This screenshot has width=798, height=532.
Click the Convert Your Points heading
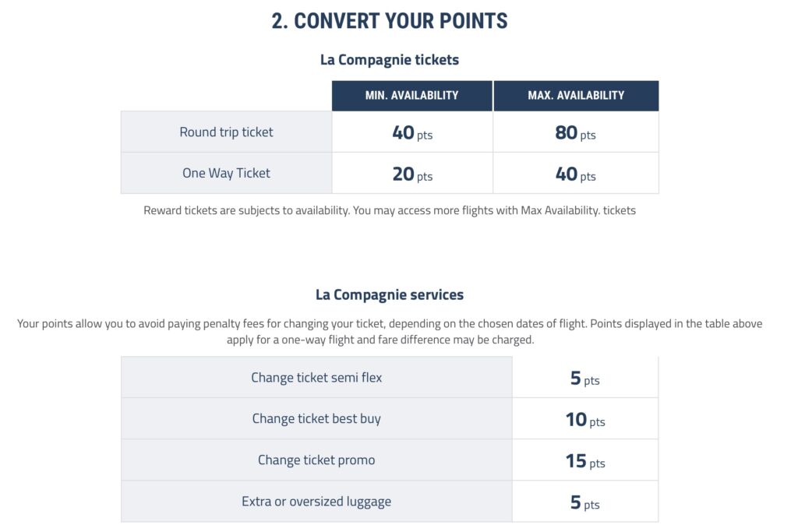click(390, 21)
